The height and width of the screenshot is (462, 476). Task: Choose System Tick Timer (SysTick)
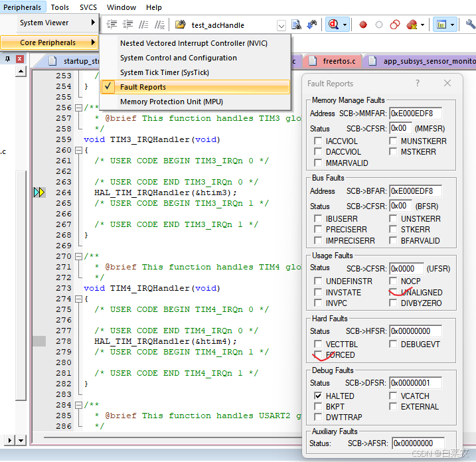195,72
